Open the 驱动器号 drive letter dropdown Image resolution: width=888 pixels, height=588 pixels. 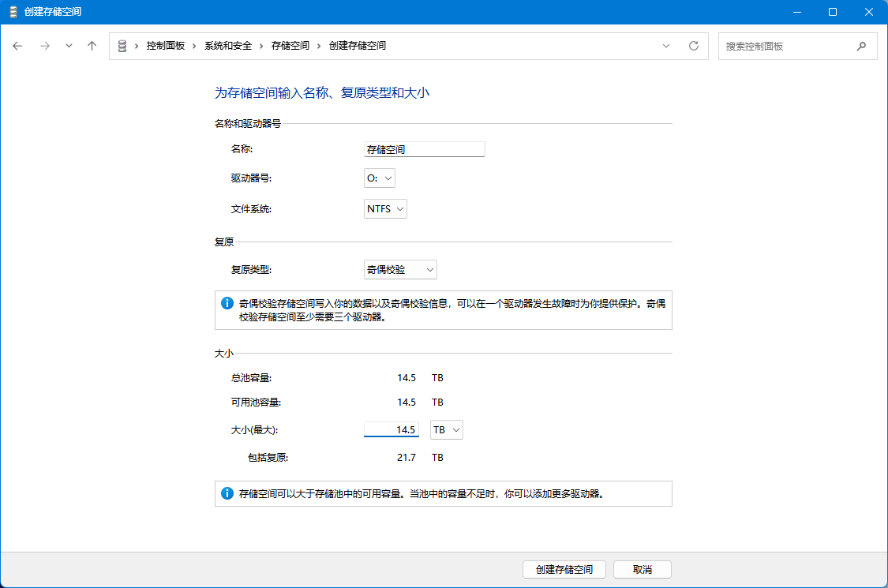379,179
